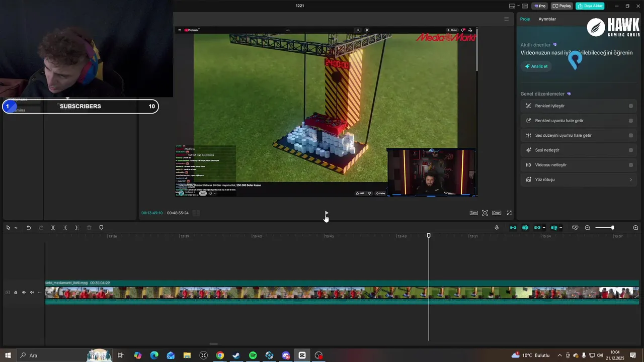644x362 pixels.
Task: Click the timeline playhead marker
Action: 429,235
